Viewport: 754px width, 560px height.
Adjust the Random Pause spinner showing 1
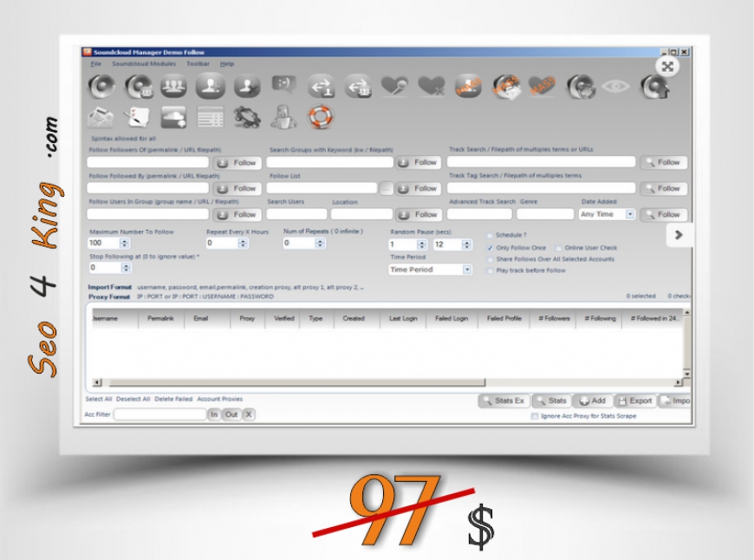pyautogui.click(x=422, y=244)
